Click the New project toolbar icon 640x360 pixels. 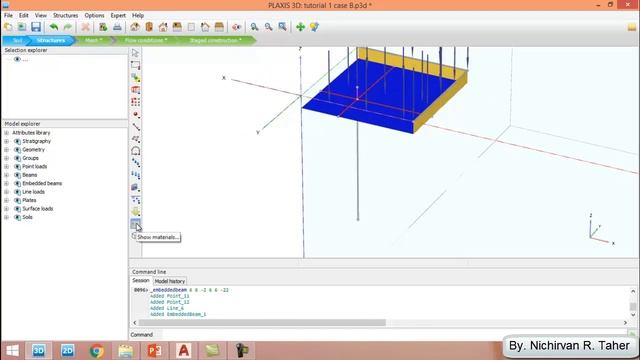pyautogui.click(x=8, y=27)
